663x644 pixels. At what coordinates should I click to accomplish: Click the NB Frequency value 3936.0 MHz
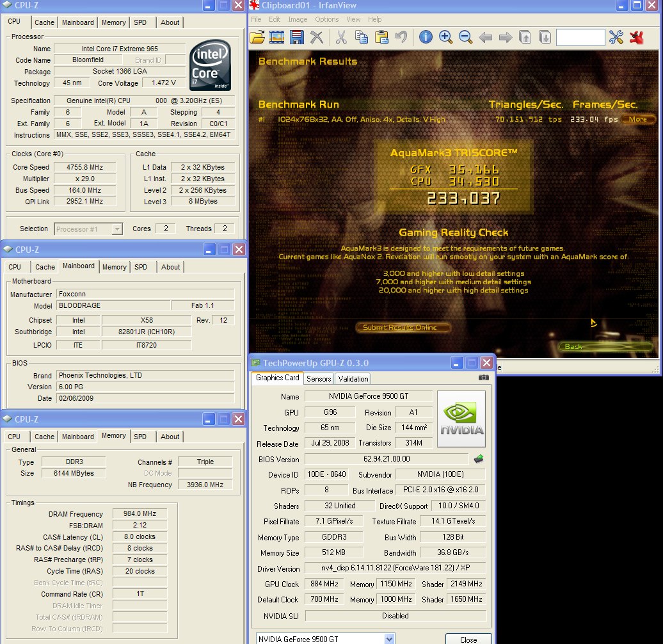click(x=205, y=485)
